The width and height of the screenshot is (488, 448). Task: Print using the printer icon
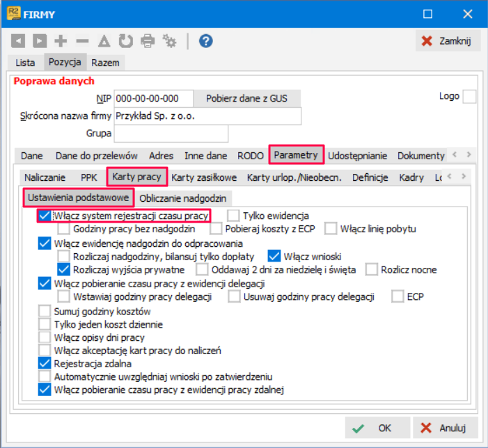coord(148,41)
